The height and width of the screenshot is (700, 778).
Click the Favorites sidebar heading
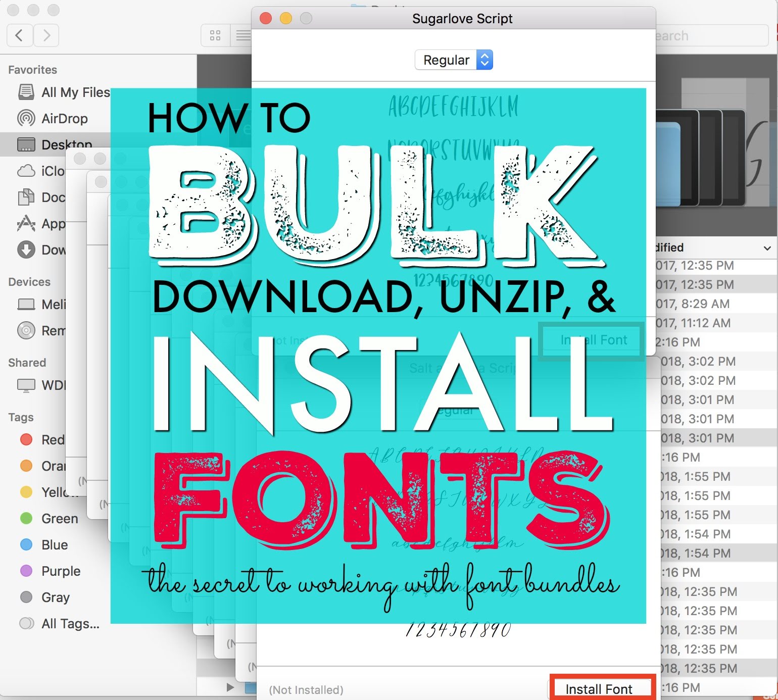(x=32, y=70)
